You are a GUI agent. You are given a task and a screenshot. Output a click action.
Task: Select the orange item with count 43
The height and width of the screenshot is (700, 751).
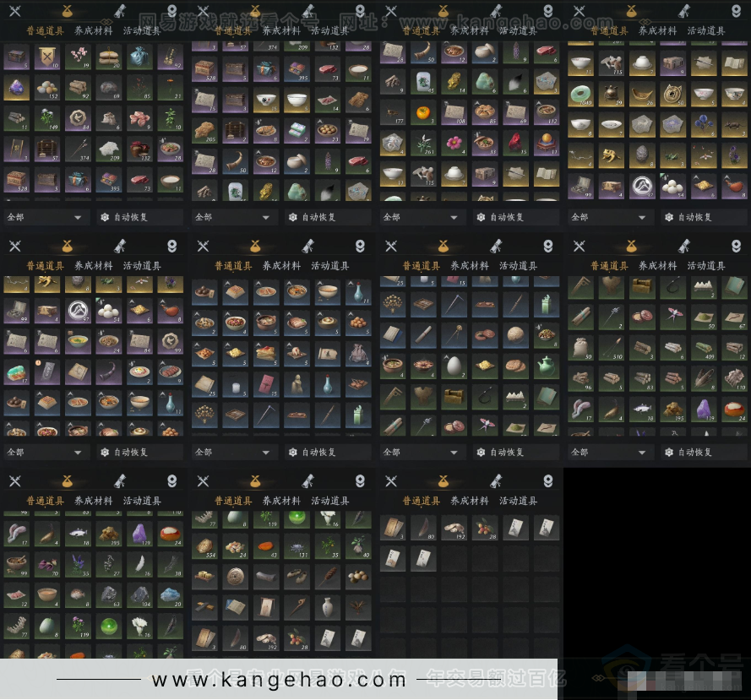[x=266, y=547]
